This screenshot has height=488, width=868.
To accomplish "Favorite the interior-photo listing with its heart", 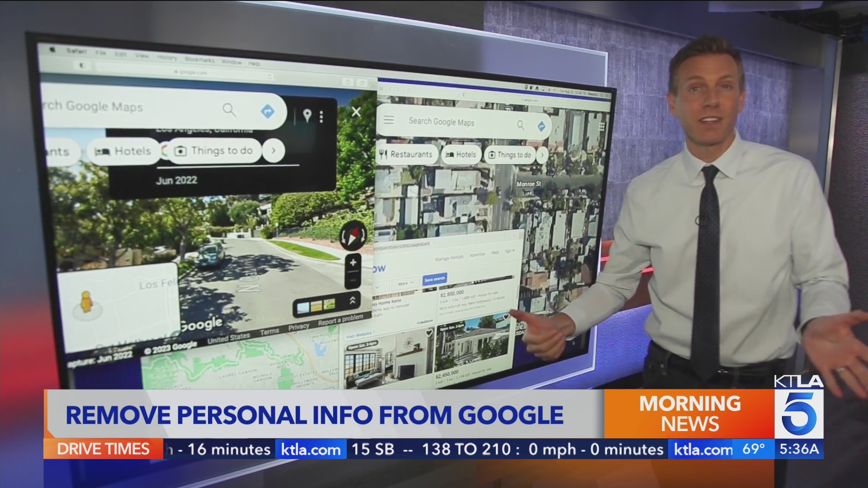I will pyautogui.click(x=429, y=333).
